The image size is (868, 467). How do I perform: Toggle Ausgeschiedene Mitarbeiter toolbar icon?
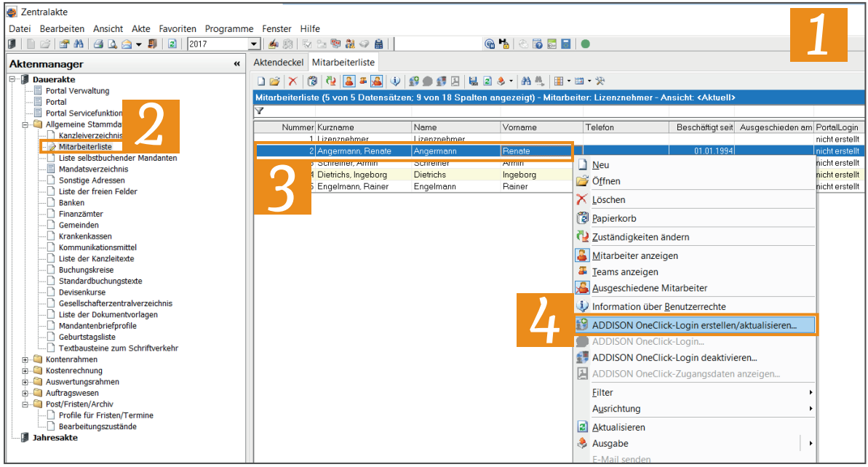tap(376, 81)
